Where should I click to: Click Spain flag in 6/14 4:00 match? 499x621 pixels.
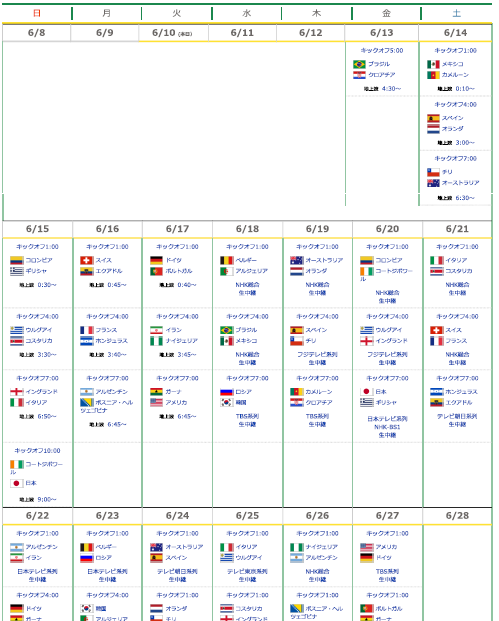(x=433, y=118)
